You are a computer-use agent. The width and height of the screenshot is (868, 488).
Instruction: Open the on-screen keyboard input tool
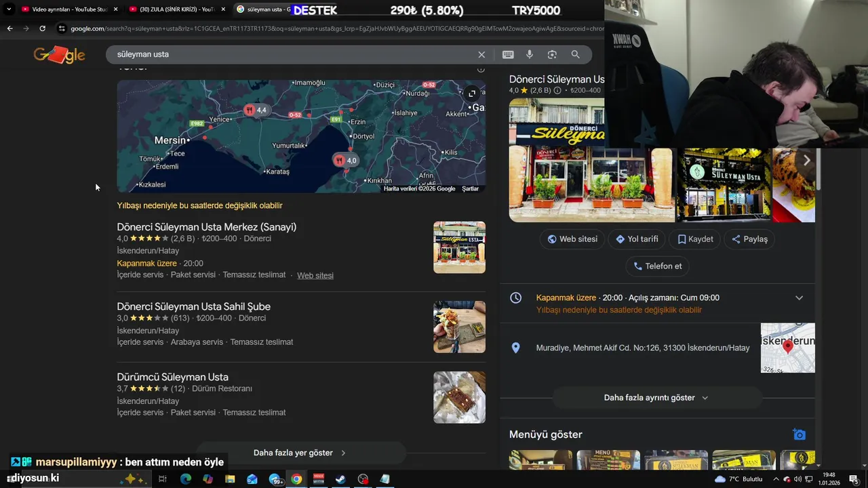[508, 54]
